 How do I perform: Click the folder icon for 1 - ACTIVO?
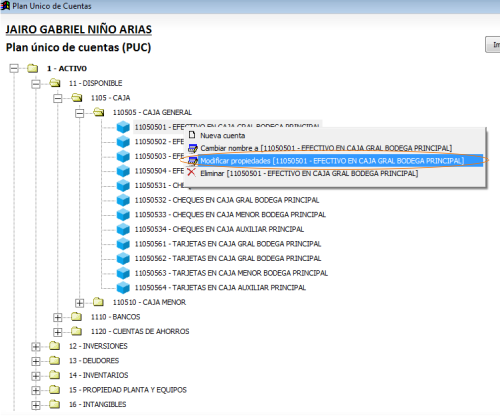pos(32,68)
